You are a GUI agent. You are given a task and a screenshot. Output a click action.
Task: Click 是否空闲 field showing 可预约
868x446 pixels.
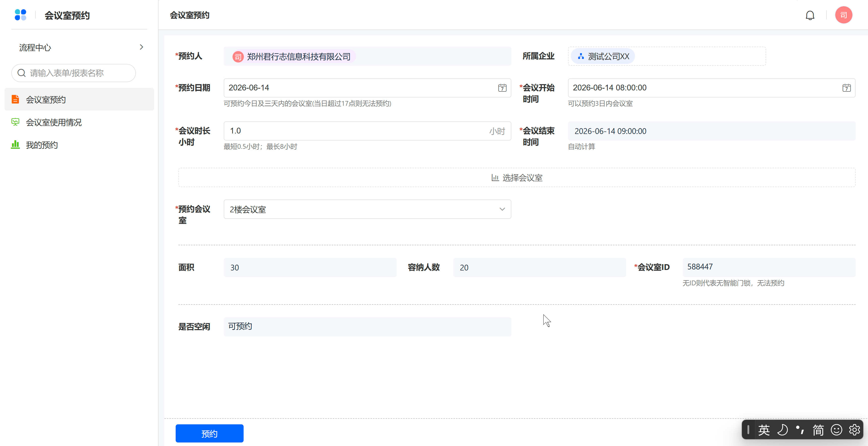(367, 326)
